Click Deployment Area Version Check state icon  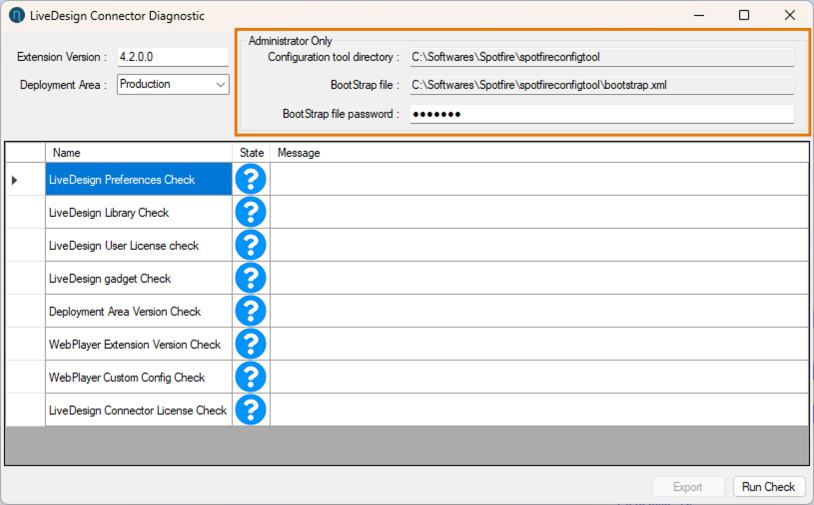click(x=251, y=311)
